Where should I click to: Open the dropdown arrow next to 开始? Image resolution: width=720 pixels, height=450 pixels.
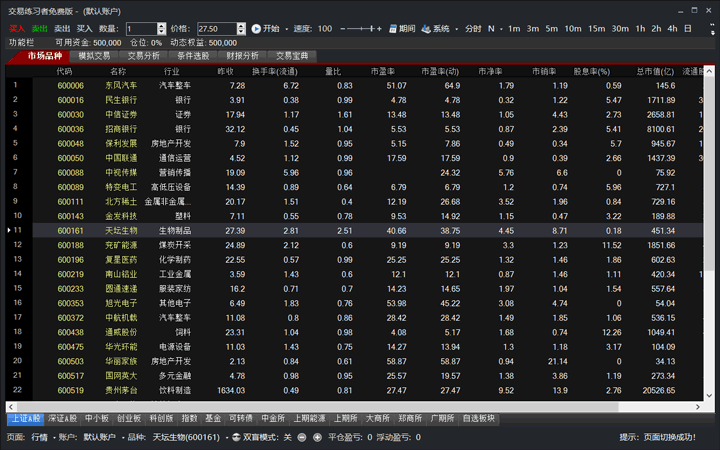[x=287, y=29]
